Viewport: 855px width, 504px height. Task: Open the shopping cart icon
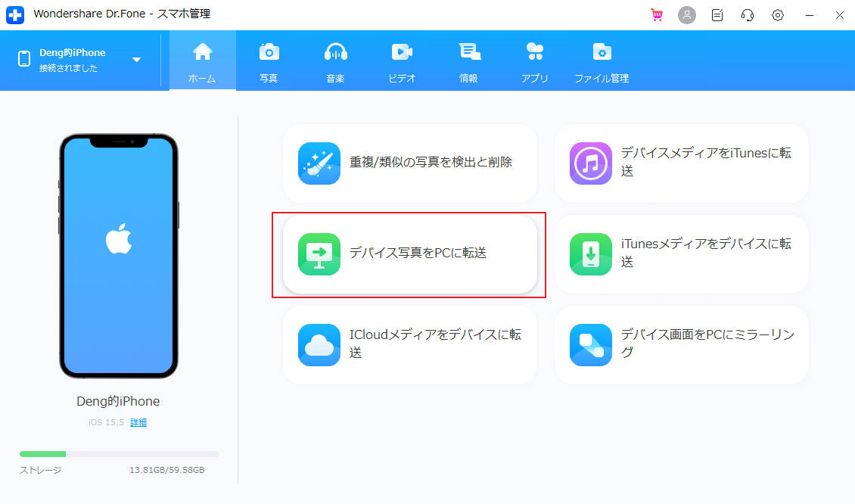[x=657, y=15]
